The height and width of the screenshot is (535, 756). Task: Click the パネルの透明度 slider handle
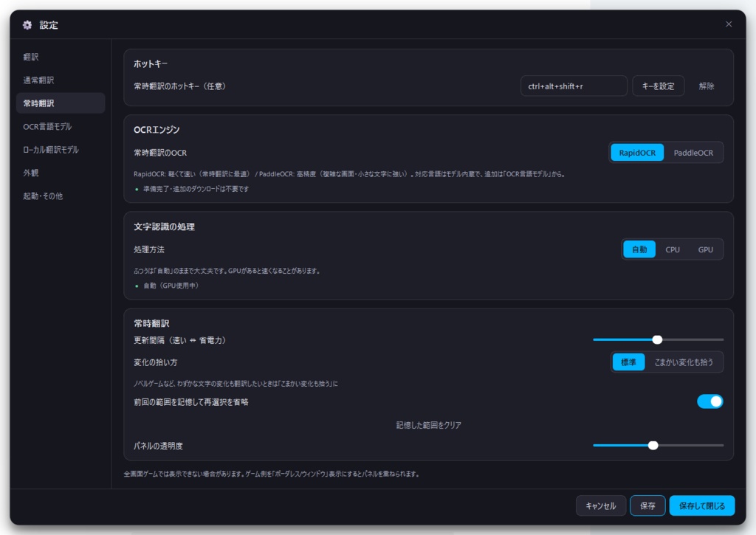(x=653, y=446)
